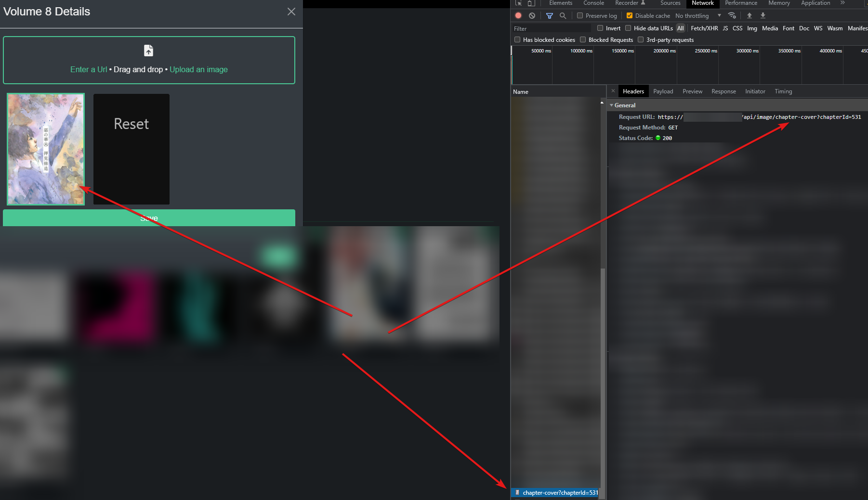Screen dimensions: 868x500
Task: Switch to the Memory panel tab
Action: [x=779, y=3]
